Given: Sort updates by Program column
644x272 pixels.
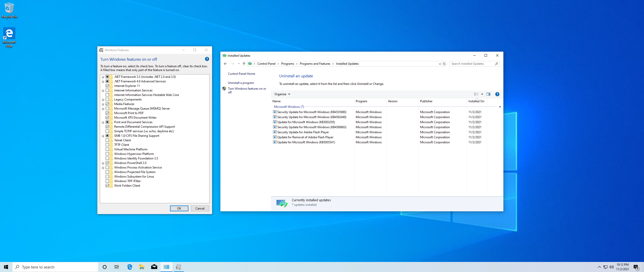Looking at the screenshot, I should point(370,101).
